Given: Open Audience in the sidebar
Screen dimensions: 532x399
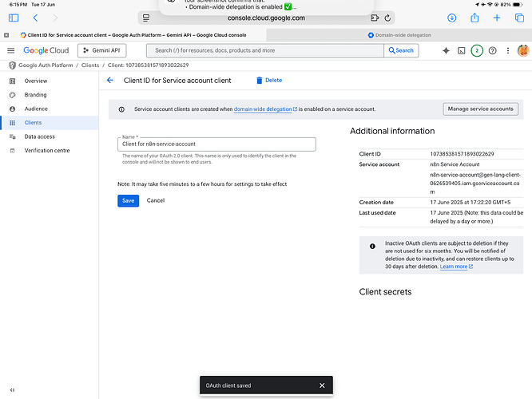Looking at the screenshot, I should point(50,109).
